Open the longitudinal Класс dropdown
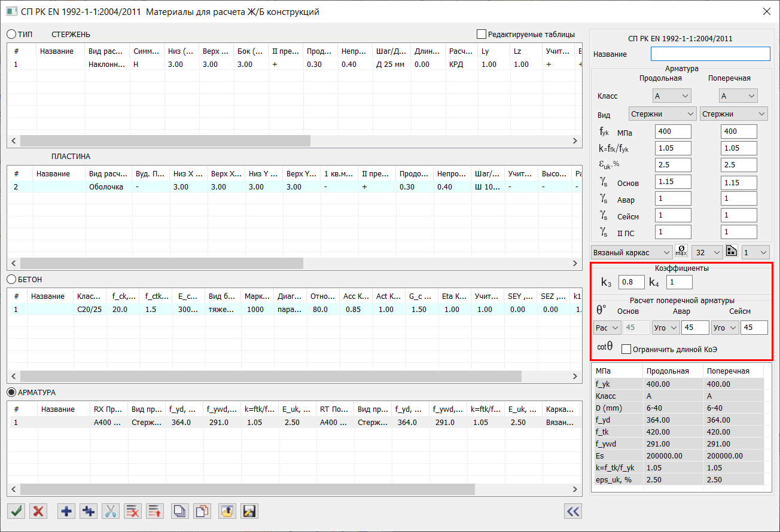Screen dimensions: 780x532 click(672, 96)
